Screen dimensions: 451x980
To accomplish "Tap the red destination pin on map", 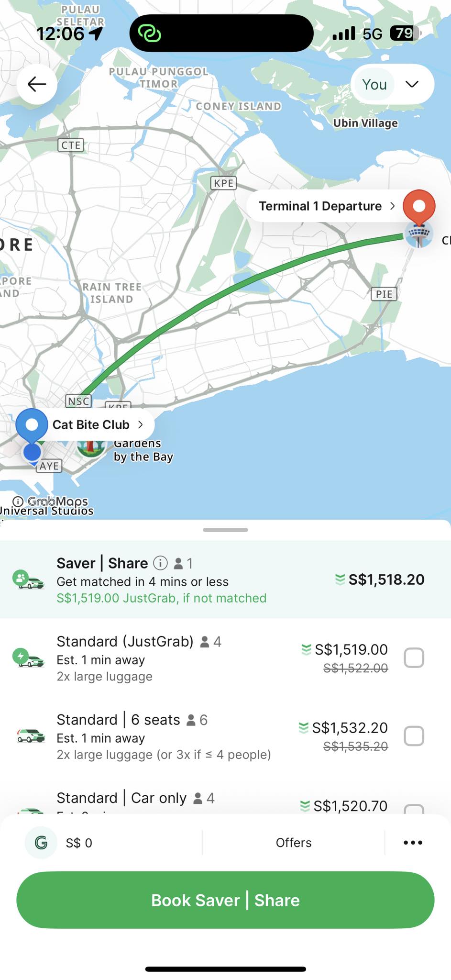I will [x=419, y=206].
